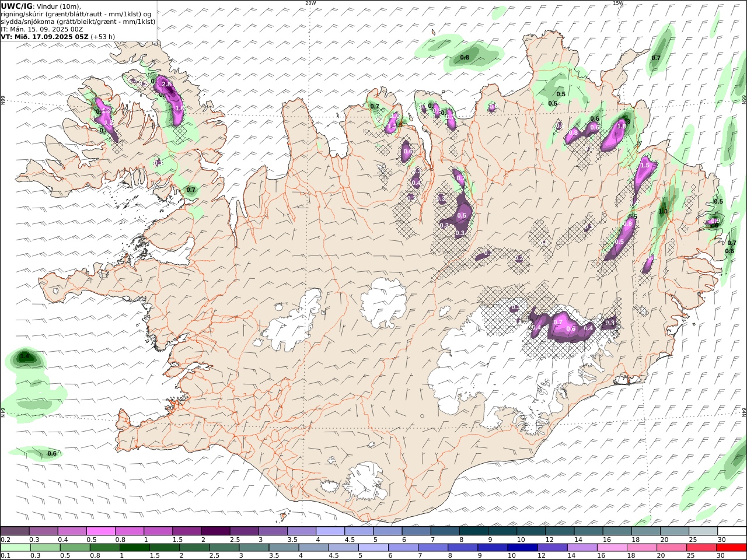Click the white Hofsjökull glacier in central Iceland
This screenshot has height=560, width=747.
pos(383,303)
